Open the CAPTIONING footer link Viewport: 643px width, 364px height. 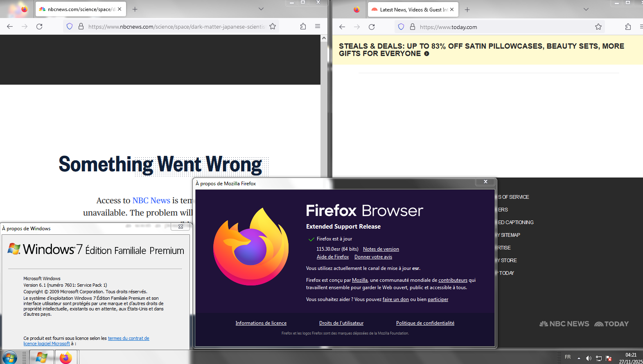(x=516, y=222)
